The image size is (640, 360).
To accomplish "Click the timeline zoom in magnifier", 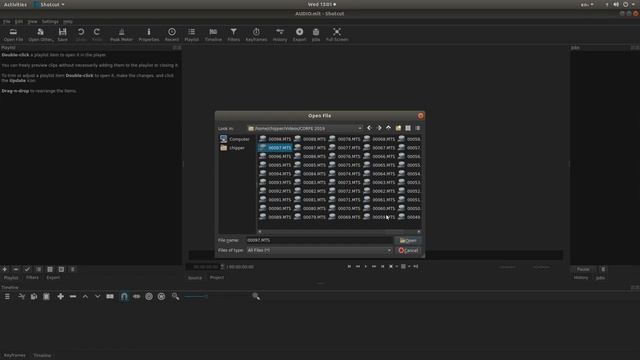I will click(256, 296).
